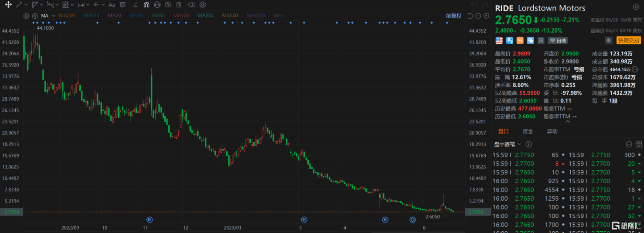Toggle the MA1000 line
644x233 pixels.
point(256,16)
